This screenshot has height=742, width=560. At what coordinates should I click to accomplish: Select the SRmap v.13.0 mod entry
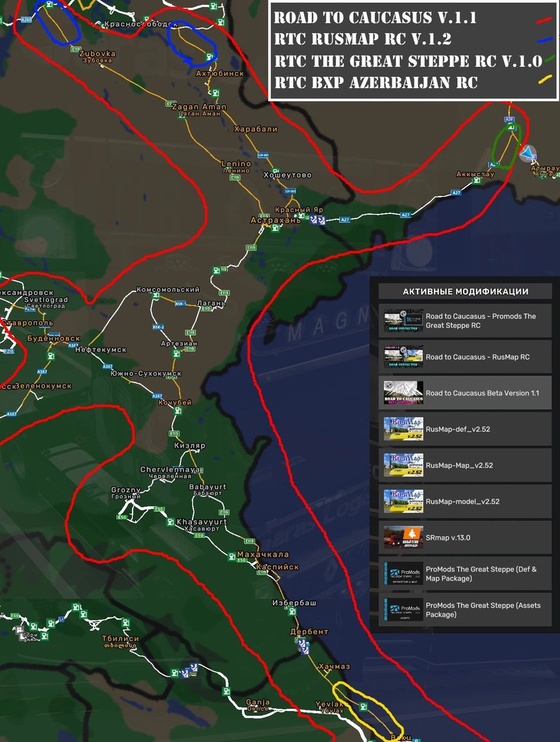coord(465,537)
